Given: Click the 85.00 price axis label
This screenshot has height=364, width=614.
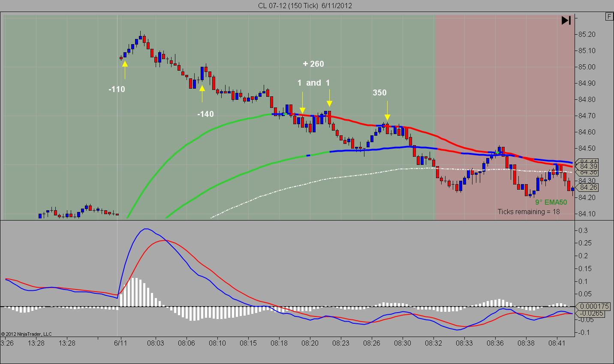Looking at the screenshot, I should click(x=587, y=67).
